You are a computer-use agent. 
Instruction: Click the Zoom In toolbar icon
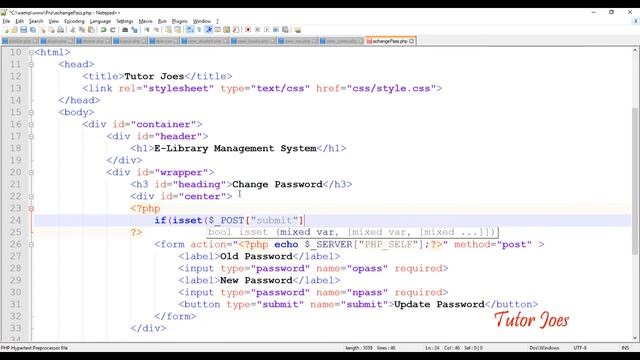tap(147, 30)
